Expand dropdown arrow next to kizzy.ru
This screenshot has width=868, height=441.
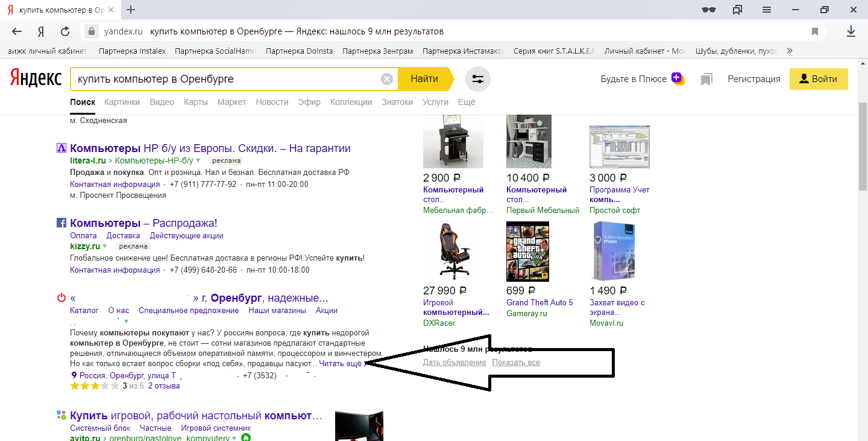(x=105, y=246)
